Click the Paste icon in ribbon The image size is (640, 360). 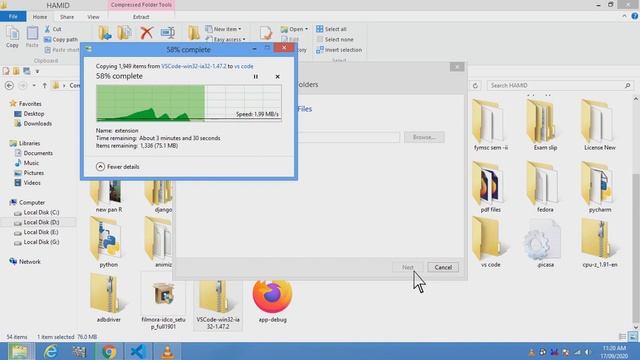tap(32, 37)
